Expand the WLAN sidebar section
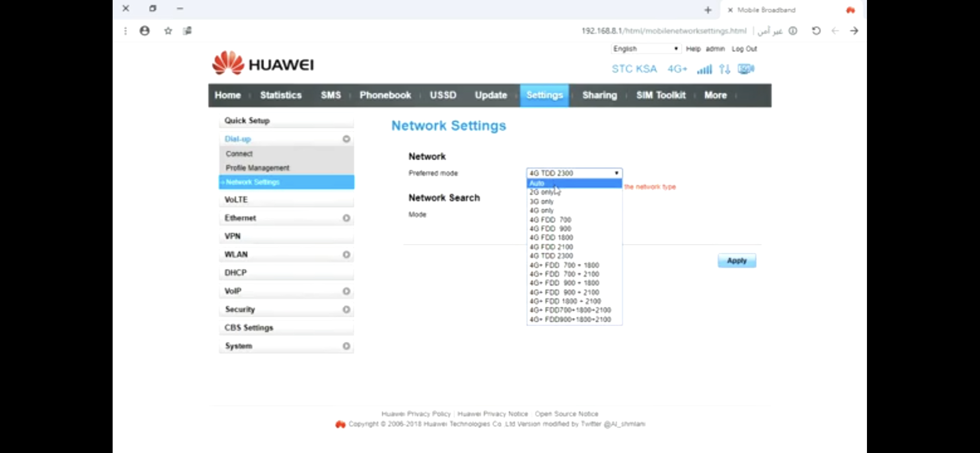This screenshot has width=980, height=453. (346, 254)
